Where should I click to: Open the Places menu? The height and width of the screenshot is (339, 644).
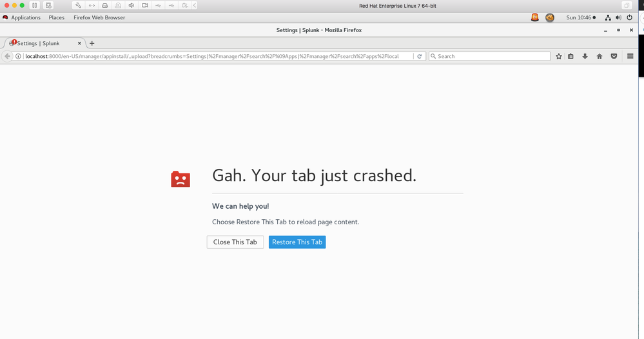pyautogui.click(x=56, y=17)
